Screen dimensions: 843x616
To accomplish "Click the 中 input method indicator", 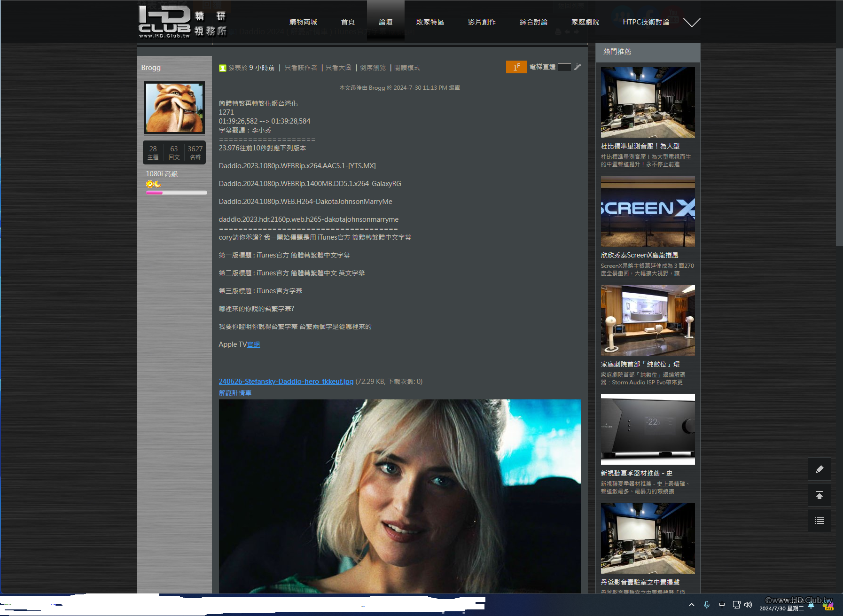I will click(x=722, y=605).
